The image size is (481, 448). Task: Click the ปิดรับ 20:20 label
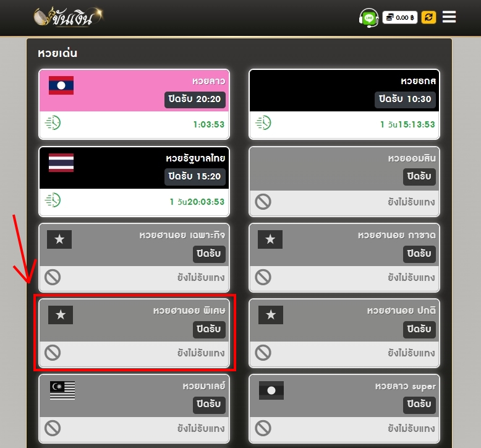pyautogui.click(x=195, y=99)
